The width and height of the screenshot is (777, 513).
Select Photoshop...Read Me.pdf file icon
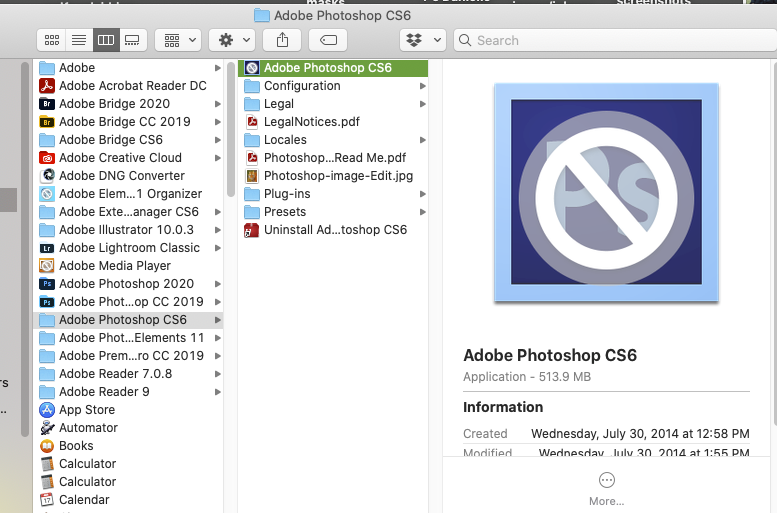(x=252, y=158)
